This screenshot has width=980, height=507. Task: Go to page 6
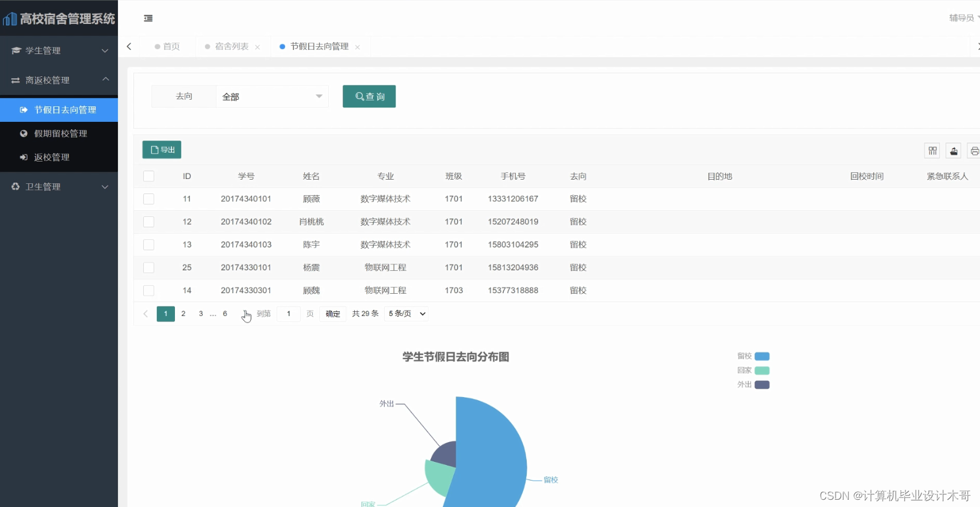click(x=225, y=314)
